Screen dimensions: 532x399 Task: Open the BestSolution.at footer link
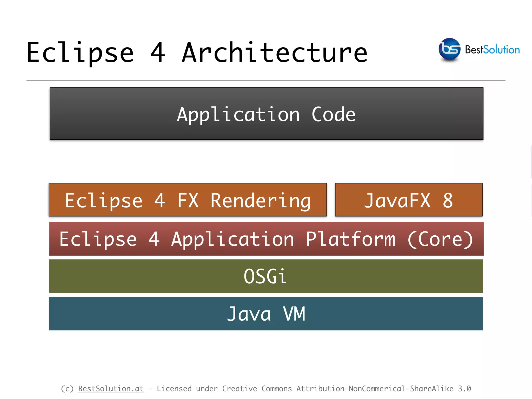111,389
